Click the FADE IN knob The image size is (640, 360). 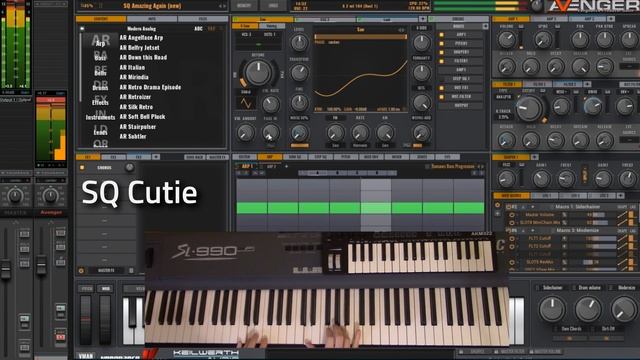pos(270,133)
